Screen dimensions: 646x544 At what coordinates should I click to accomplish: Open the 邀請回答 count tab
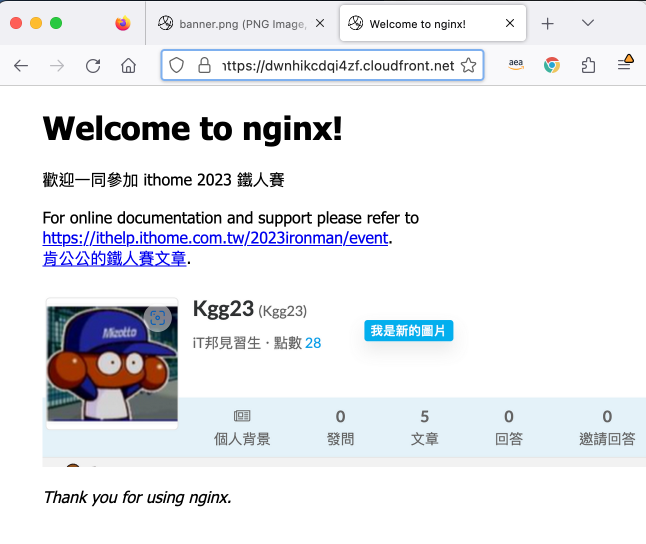pyautogui.click(x=607, y=427)
